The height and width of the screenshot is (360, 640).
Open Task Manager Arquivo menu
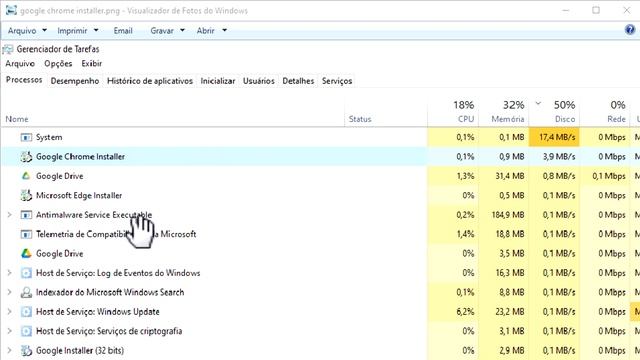tap(20, 64)
